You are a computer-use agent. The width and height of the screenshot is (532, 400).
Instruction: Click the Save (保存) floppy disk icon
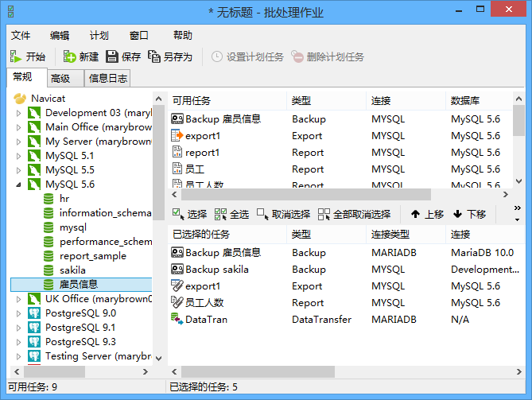[112, 56]
